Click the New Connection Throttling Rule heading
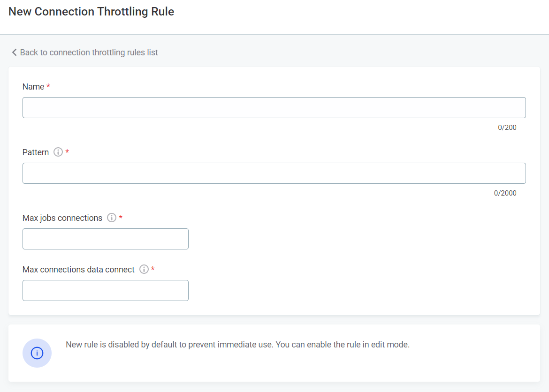 [x=91, y=11]
